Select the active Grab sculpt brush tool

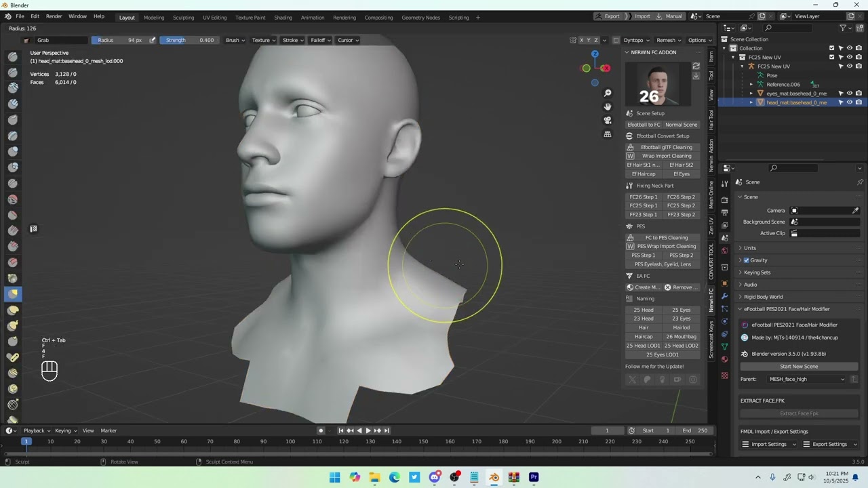13,294
